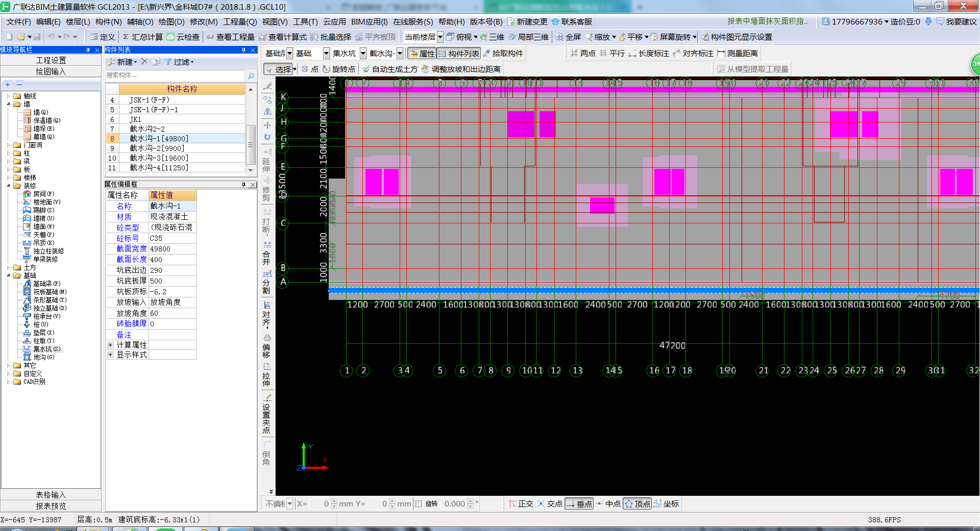Choose the 平行 parallel axis tool
The height and width of the screenshot is (531, 980).
point(612,53)
